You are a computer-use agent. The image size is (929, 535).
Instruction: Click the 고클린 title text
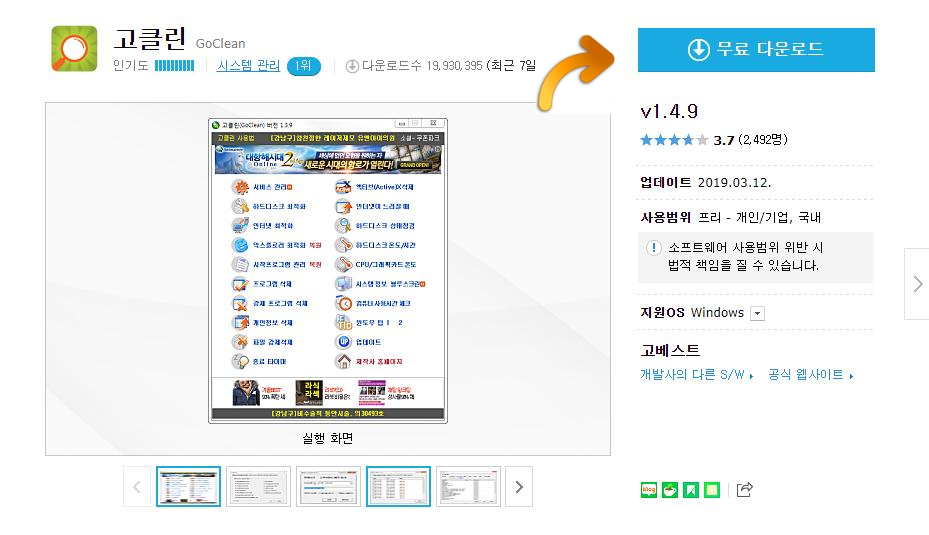pyautogui.click(x=149, y=39)
